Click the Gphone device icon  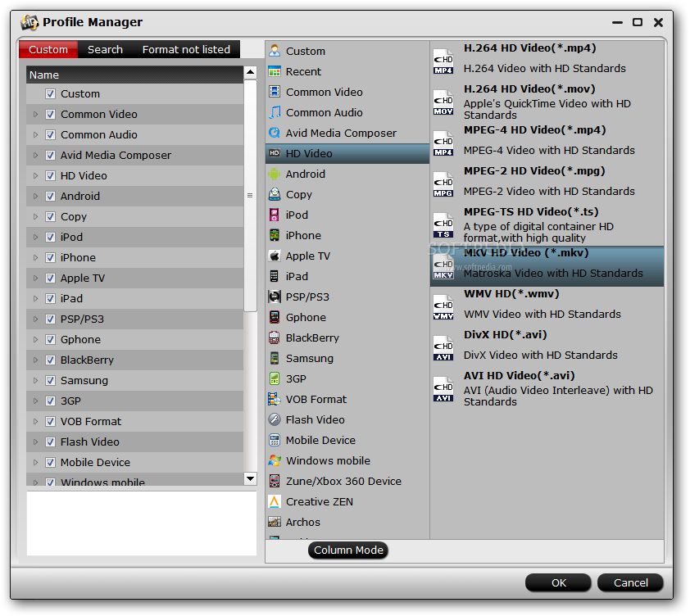coord(275,317)
